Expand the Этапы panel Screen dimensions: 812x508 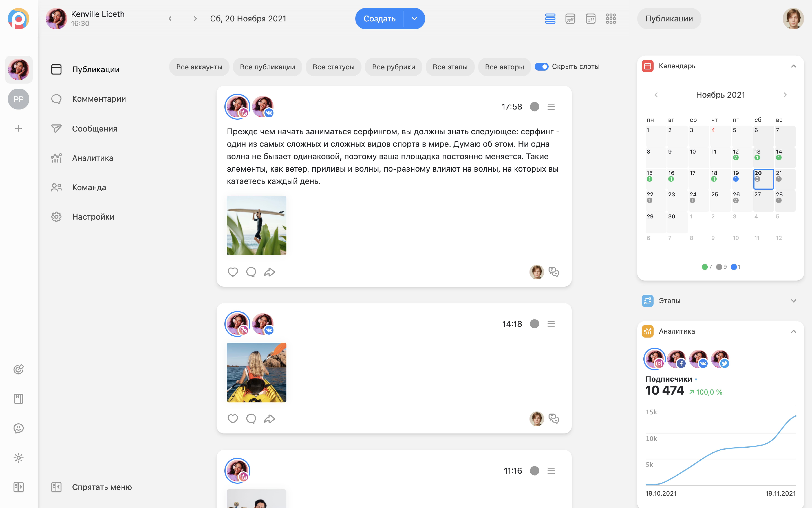794,301
